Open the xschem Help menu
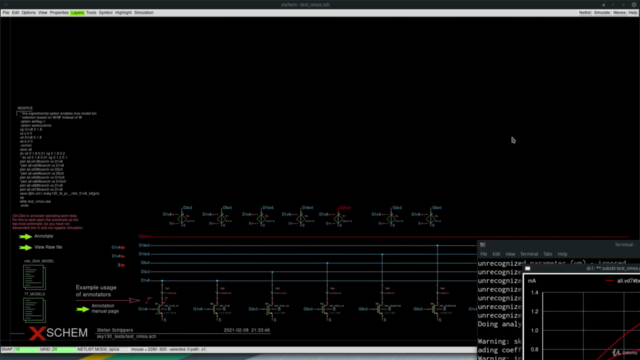Viewport: 640px width, 360px height. coord(633,13)
